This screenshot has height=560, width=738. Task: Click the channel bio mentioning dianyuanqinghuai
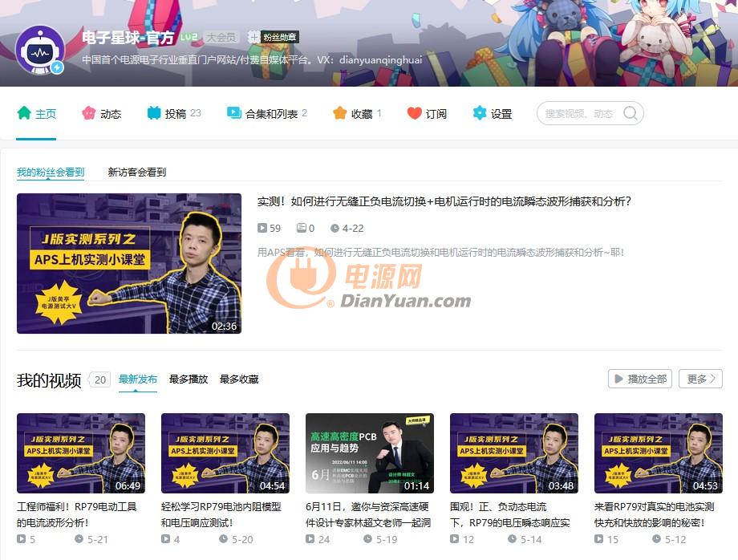[x=252, y=59]
